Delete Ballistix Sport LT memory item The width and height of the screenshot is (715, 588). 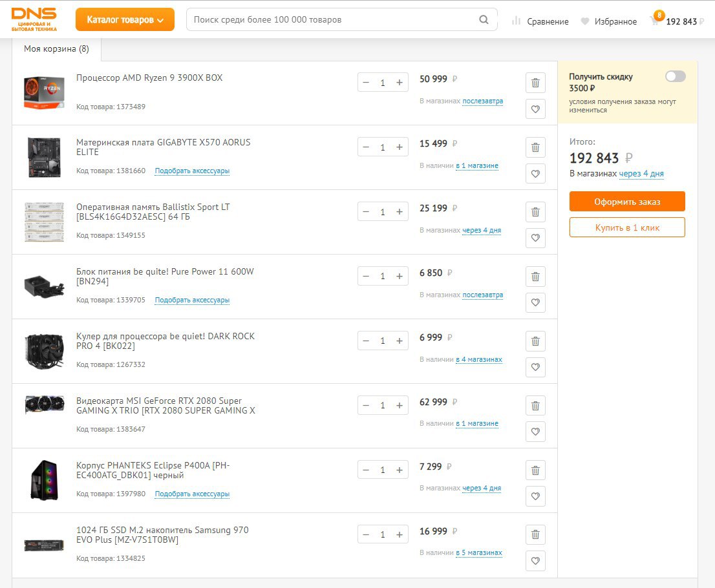535,213
